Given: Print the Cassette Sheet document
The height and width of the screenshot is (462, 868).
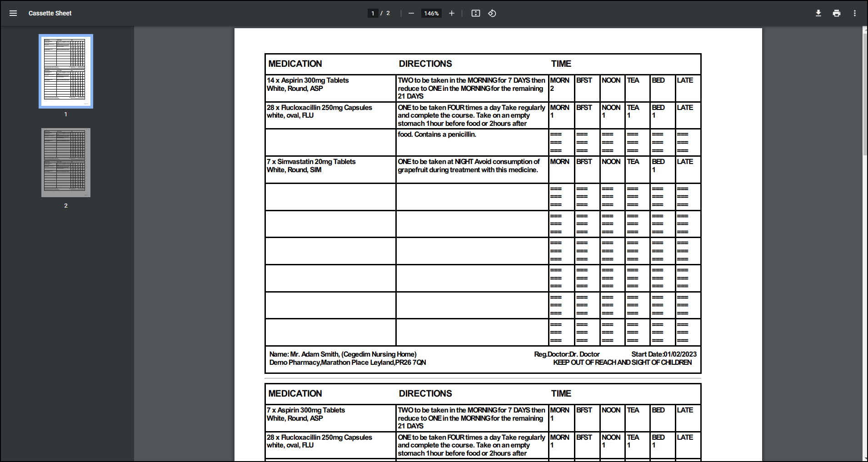Looking at the screenshot, I should [836, 13].
